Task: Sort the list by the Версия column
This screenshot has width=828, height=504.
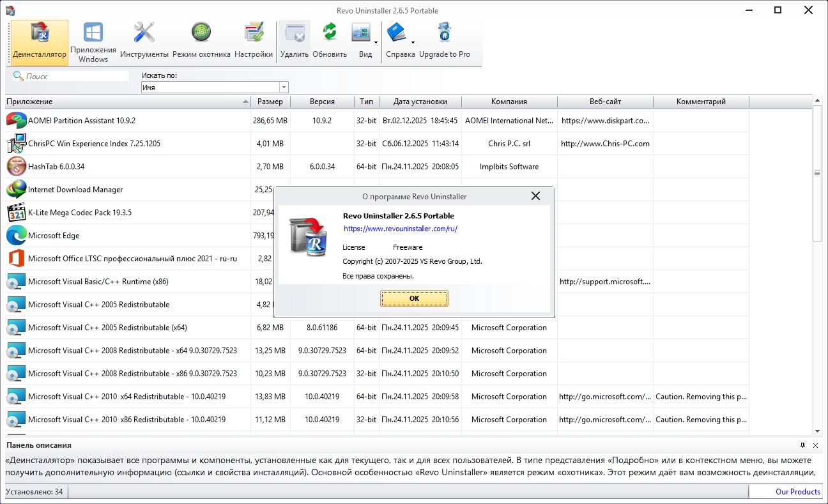Action: point(322,102)
